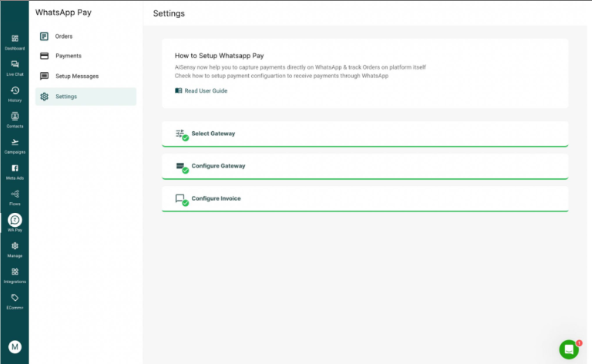Open the Setup Messages menu item
This screenshot has height=364, width=592.
(x=86, y=76)
